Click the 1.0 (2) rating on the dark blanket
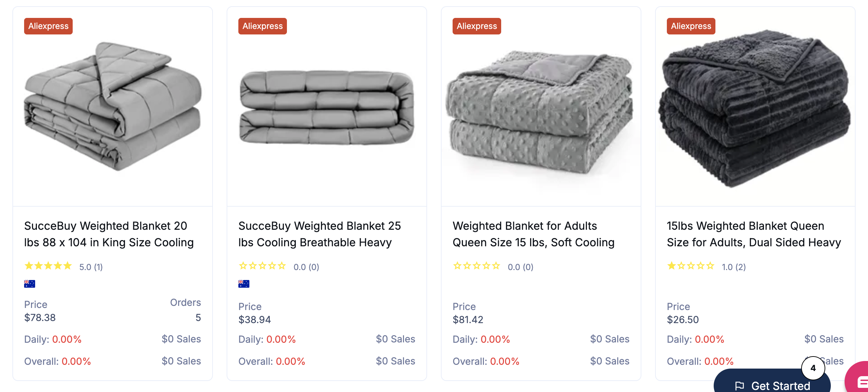Image resolution: width=868 pixels, height=392 pixels. tap(733, 266)
